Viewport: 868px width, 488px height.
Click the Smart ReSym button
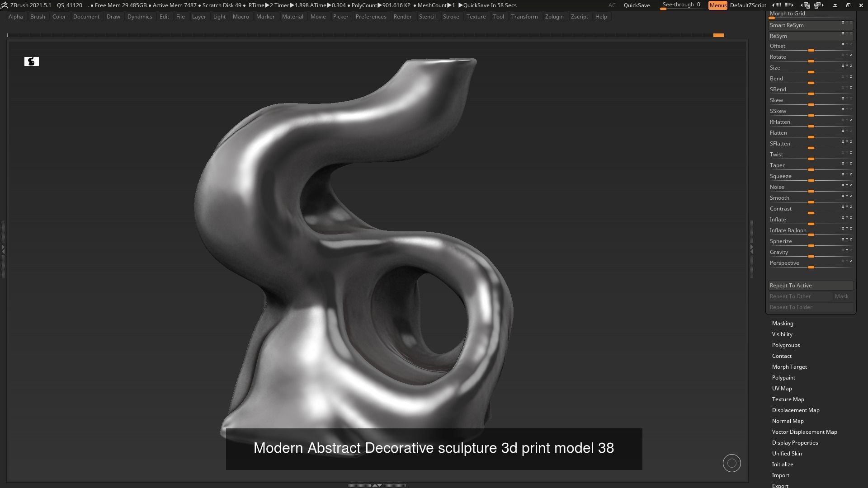[811, 25]
